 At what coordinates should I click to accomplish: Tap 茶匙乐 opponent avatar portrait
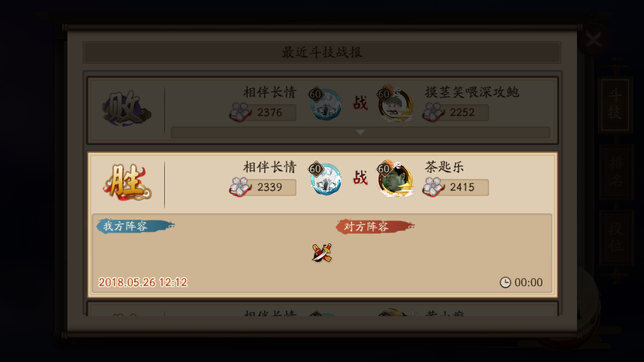pyautogui.click(x=395, y=179)
